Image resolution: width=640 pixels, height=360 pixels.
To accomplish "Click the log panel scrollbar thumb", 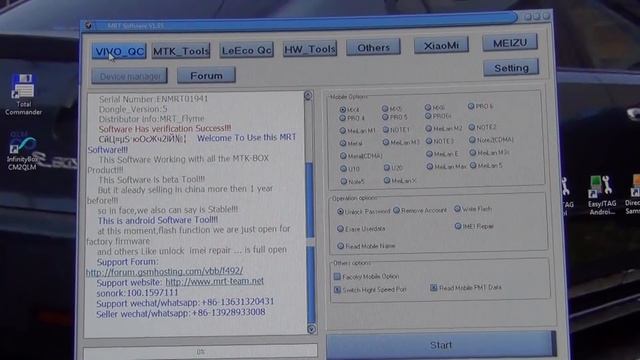I will (x=311, y=241).
